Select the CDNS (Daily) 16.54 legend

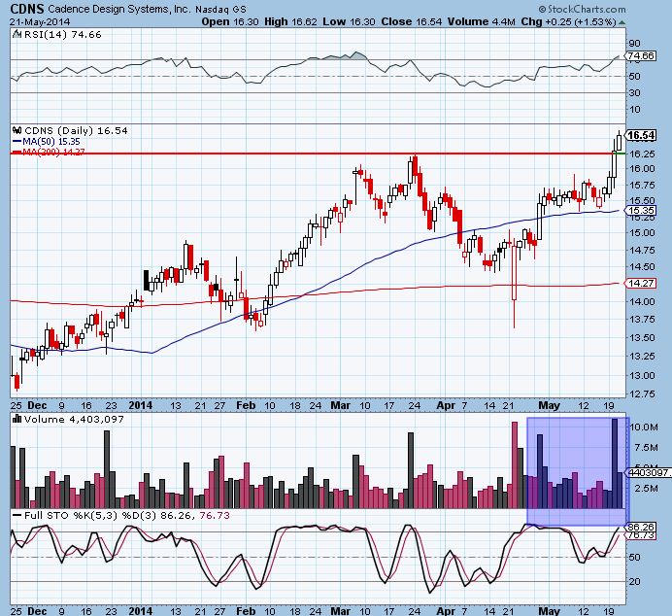(76, 130)
